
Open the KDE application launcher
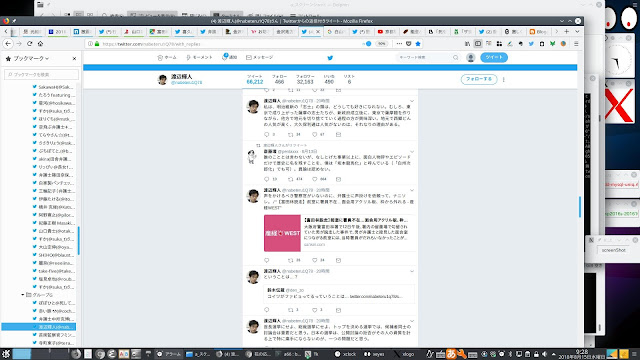[x=6, y=354]
